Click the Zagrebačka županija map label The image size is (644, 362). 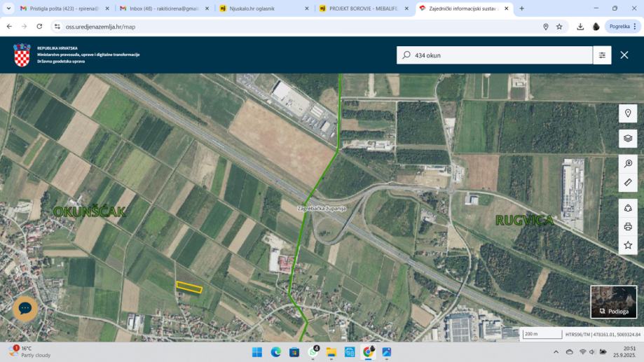click(322, 209)
